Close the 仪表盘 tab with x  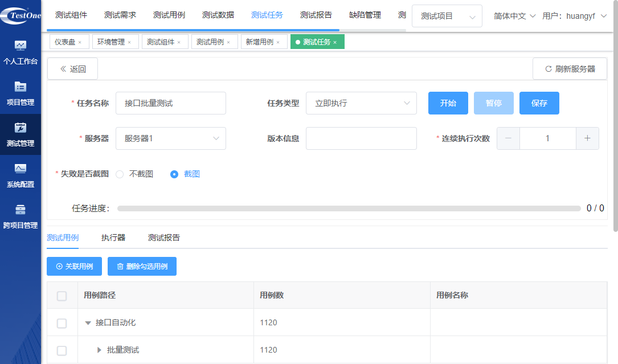click(x=80, y=42)
